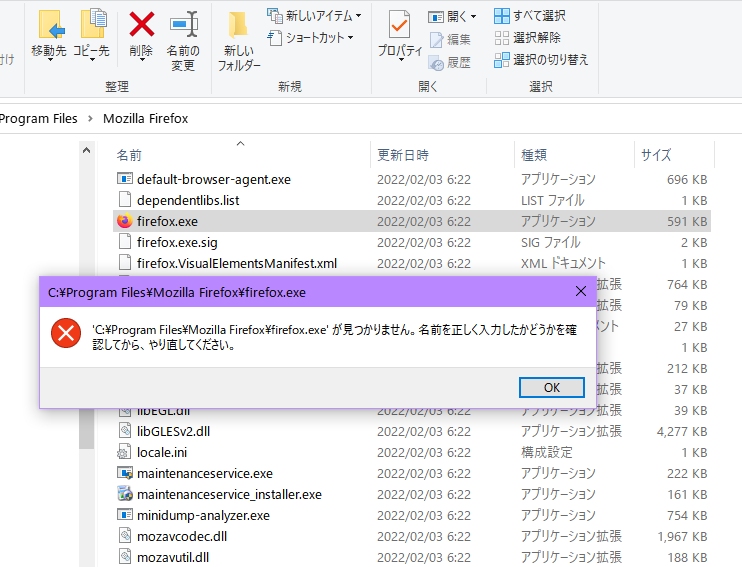
Task: Select firefox.exe.sig file icon
Action: click(124, 241)
